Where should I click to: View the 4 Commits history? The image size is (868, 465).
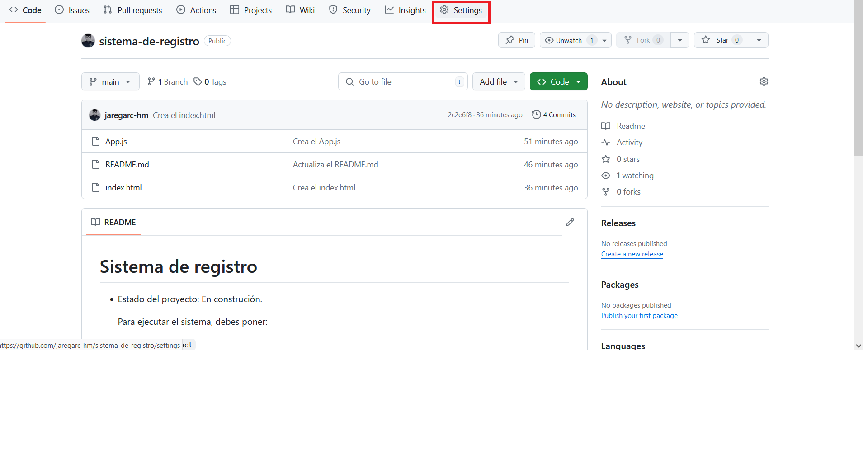(x=554, y=115)
